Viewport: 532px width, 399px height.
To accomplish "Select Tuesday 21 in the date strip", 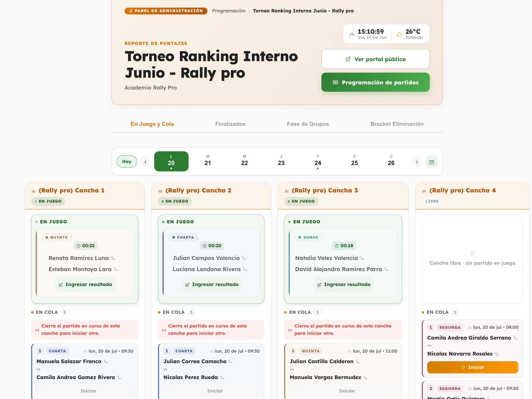I will 208,161.
